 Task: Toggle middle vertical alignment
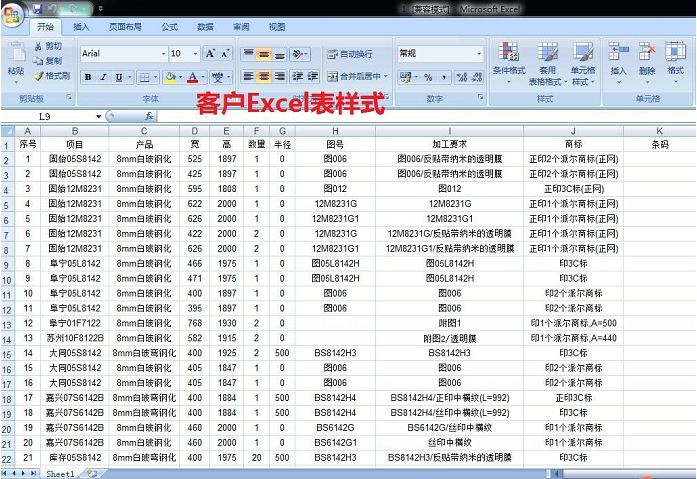coord(264,54)
